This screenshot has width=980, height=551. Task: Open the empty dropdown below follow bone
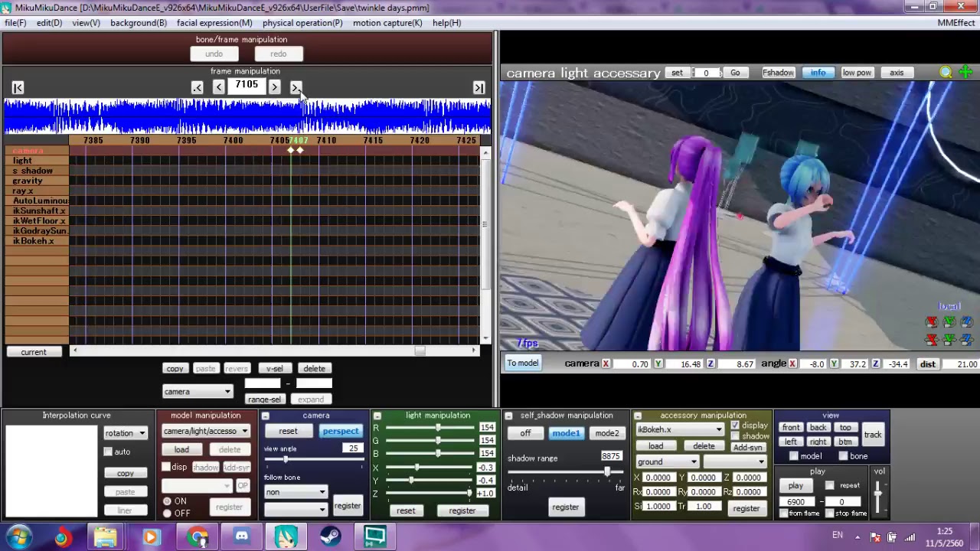tap(295, 509)
